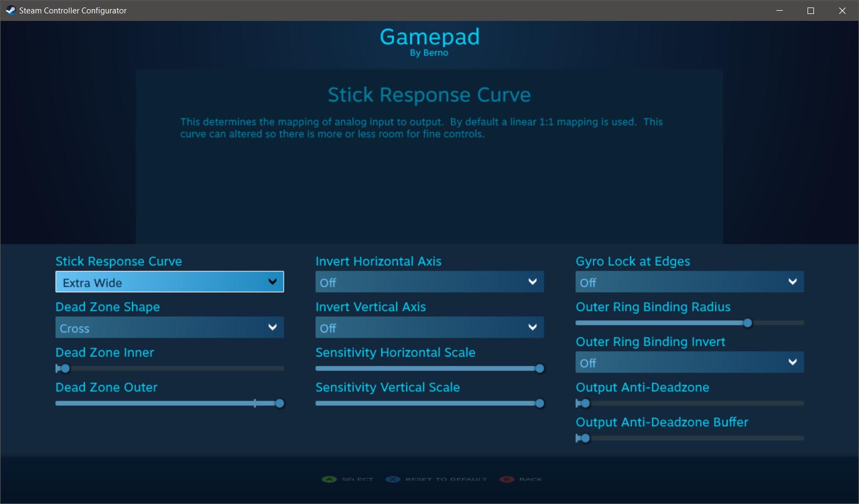Click the green A Select button icon

click(x=329, y=479)
